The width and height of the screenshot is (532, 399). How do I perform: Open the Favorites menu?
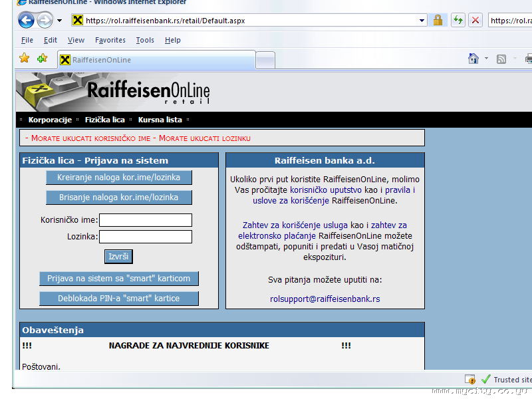(110, 40)
